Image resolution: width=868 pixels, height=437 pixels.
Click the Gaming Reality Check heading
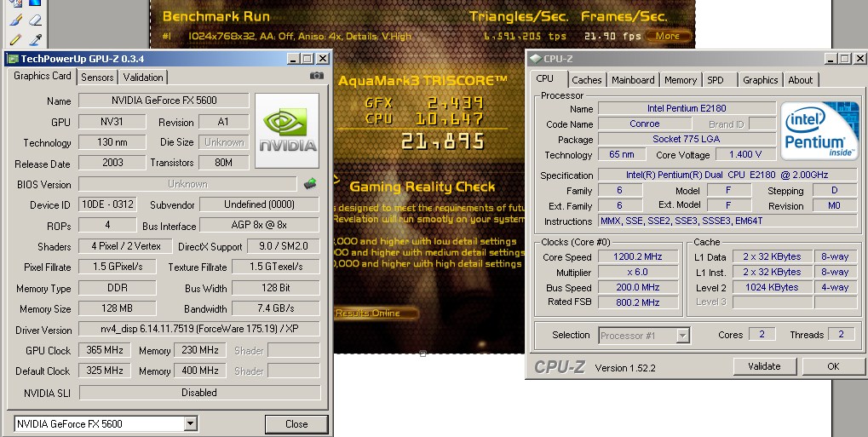423,187
